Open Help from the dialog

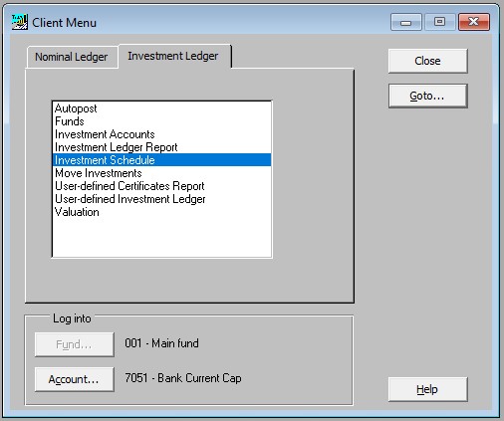(427, 389)
